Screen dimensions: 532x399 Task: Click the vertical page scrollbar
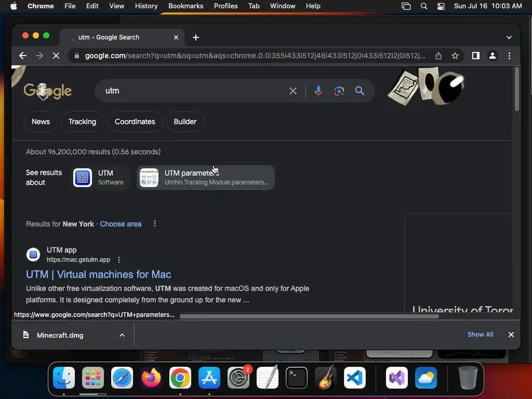[x=517, y=89]
